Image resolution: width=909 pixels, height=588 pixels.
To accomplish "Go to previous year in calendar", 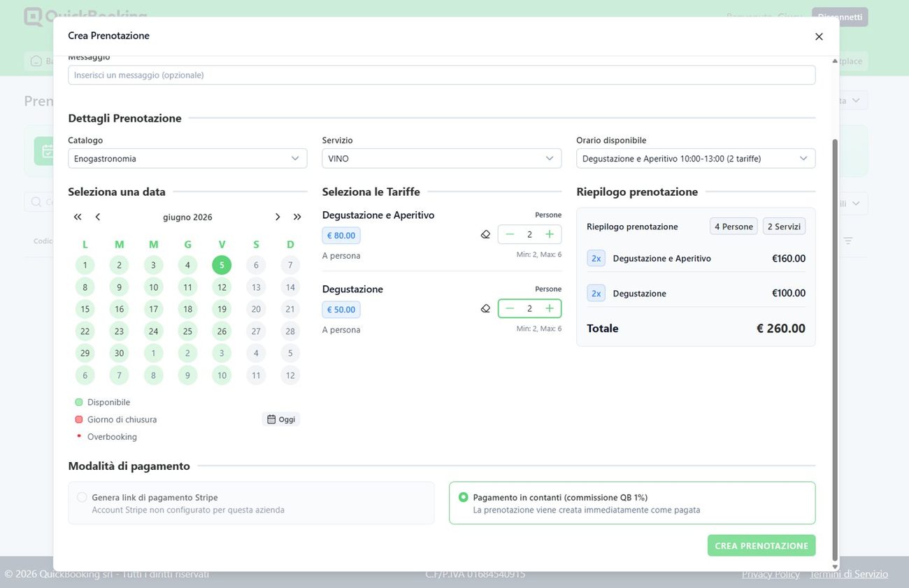I will 78,217.
